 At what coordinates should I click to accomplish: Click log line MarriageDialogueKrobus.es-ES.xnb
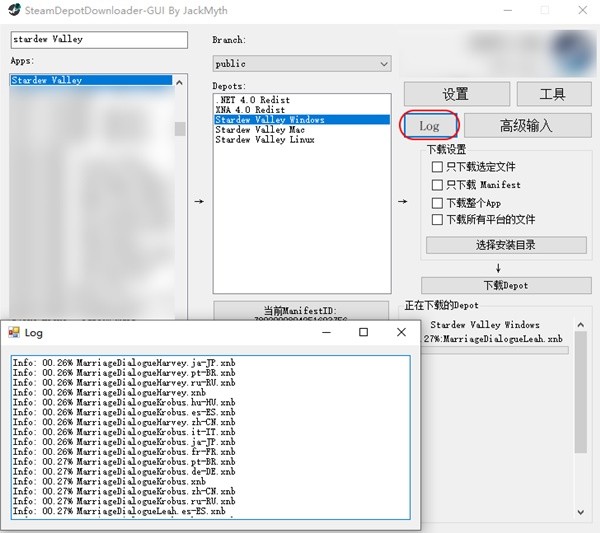click(x=124, y=412)
